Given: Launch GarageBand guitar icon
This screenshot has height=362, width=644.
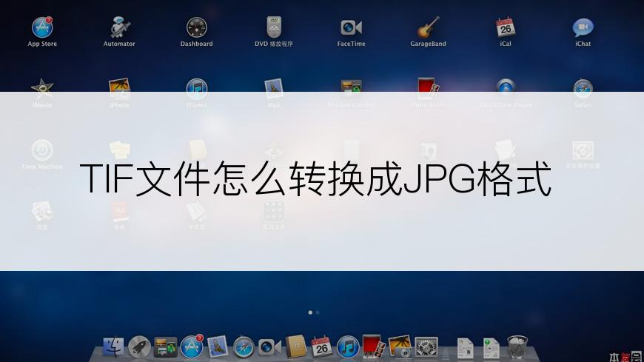Looking at the screenshot, I should pos(429,27).
